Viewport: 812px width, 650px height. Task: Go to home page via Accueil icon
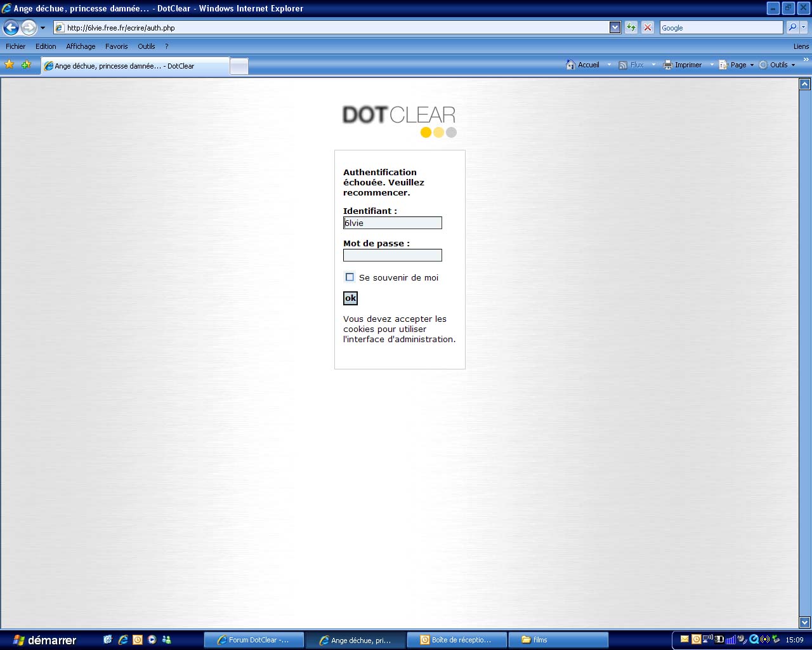[571, 65]
